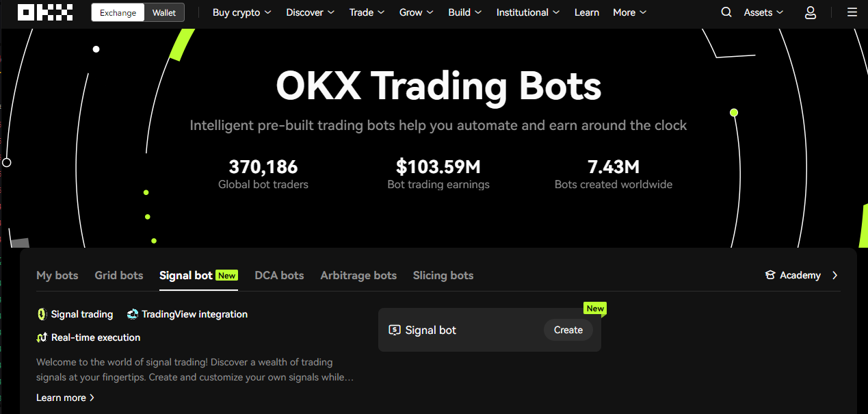Open the Arbitrage bots tab
Viewport: 868px width, 414px height.
pyautogui.click(x=358, y=275)
